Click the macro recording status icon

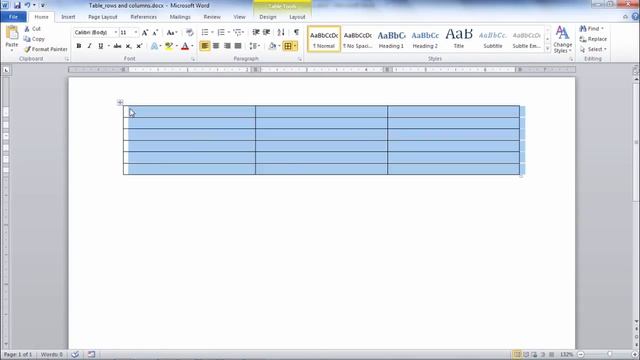tap(91, 354)
